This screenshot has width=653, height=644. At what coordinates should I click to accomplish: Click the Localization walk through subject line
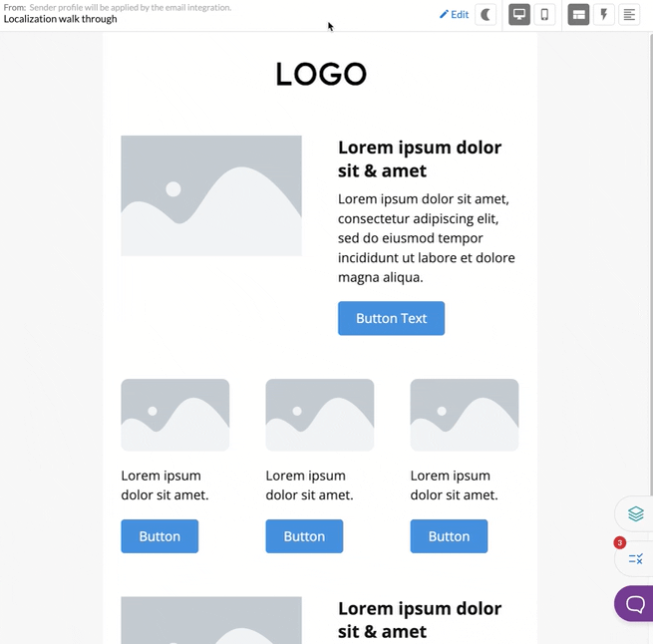pyautogui.click(x=61, y=19)
